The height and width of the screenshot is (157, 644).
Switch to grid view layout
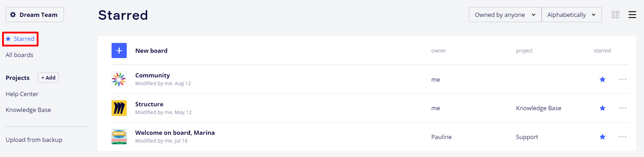(x=615, y=15)
